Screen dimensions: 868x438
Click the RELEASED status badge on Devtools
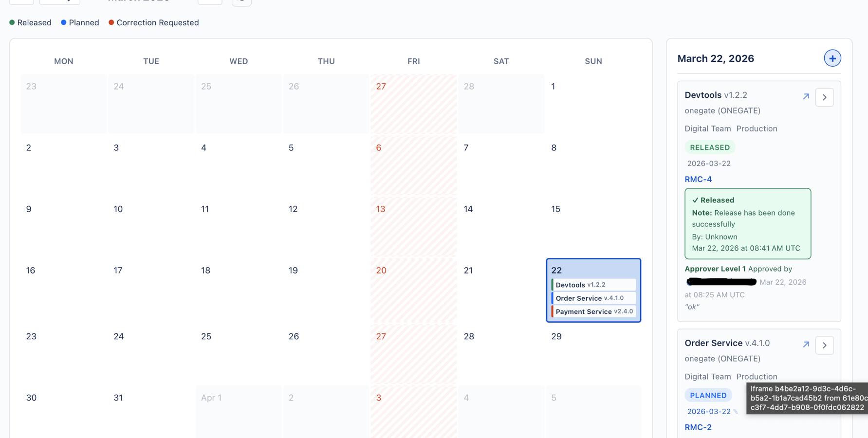point(710,147)
